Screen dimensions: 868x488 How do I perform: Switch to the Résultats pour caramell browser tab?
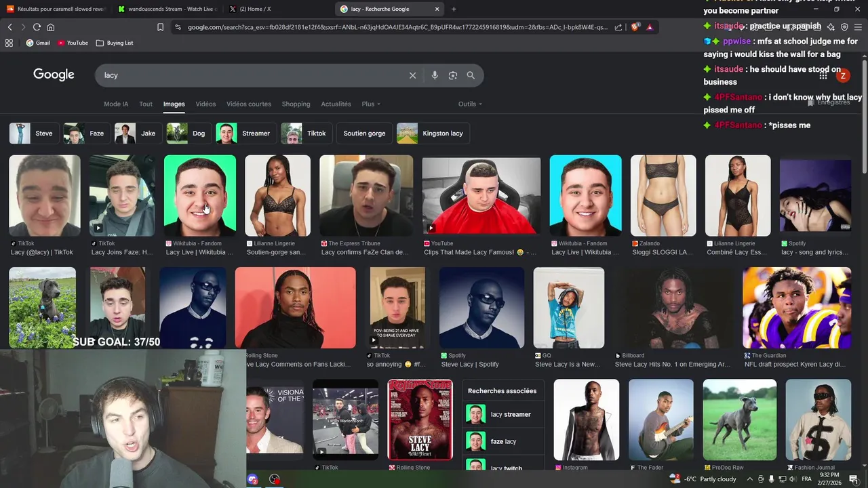pos(56,9)
